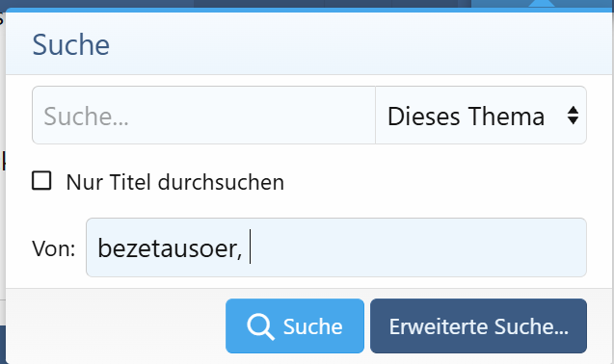Click the Von: label

[54, 248]
